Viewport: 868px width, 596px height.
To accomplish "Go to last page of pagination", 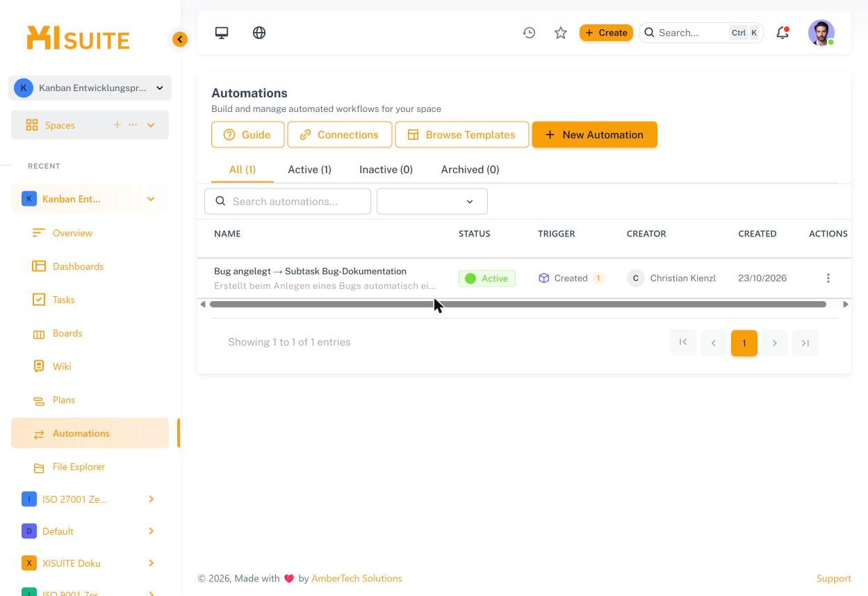I will (805, 343).
